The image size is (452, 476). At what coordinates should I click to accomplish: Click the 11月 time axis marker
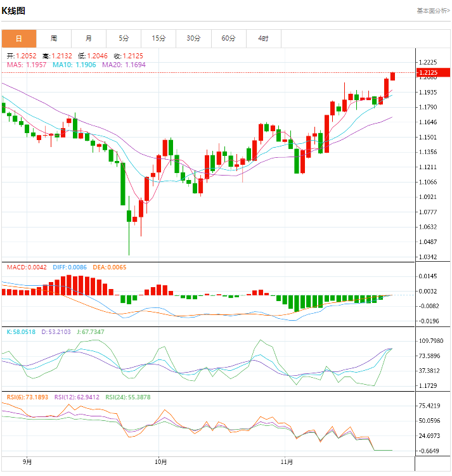pyautogui.click(x=287, y=462)
